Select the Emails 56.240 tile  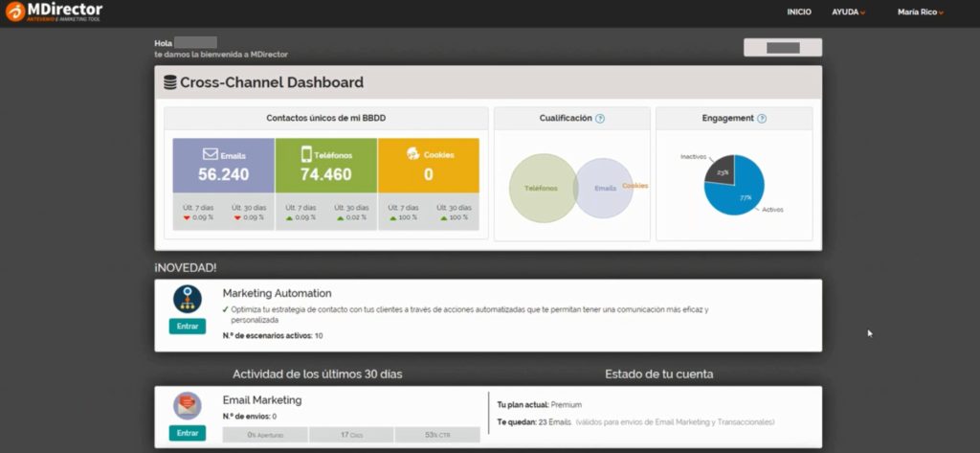(x=223, y=165)
